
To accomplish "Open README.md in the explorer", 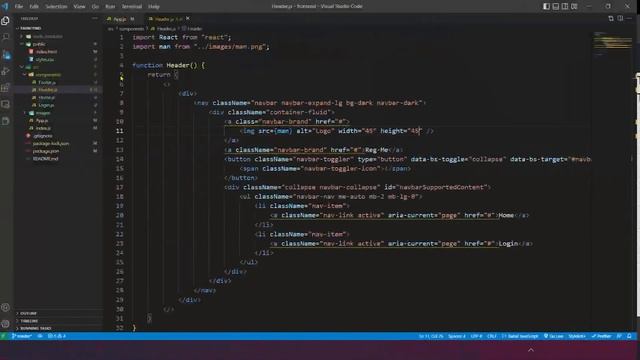I will pos(45,159).
